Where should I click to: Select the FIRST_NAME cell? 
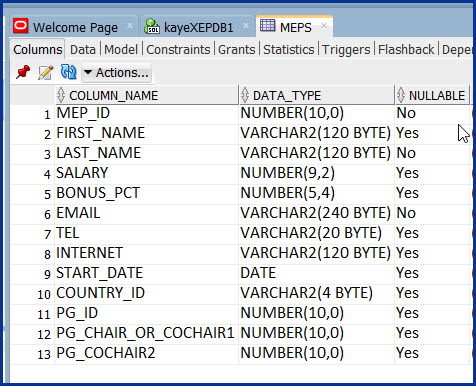146,134
